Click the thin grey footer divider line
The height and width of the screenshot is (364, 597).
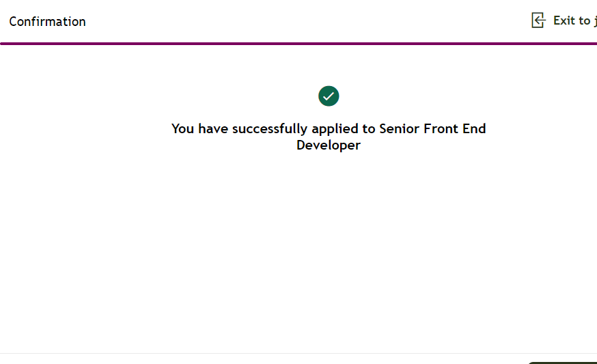(298, 353)
